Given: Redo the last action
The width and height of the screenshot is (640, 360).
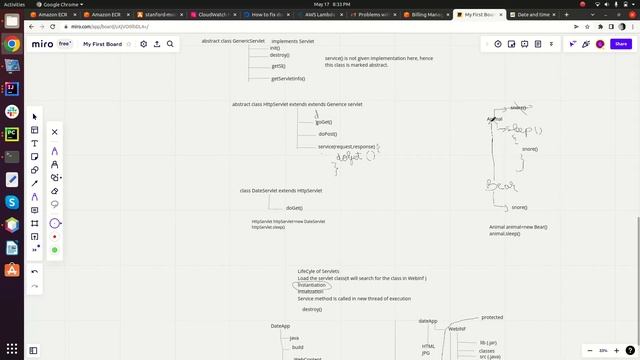Looking at the screenshot, I should 35,286.
